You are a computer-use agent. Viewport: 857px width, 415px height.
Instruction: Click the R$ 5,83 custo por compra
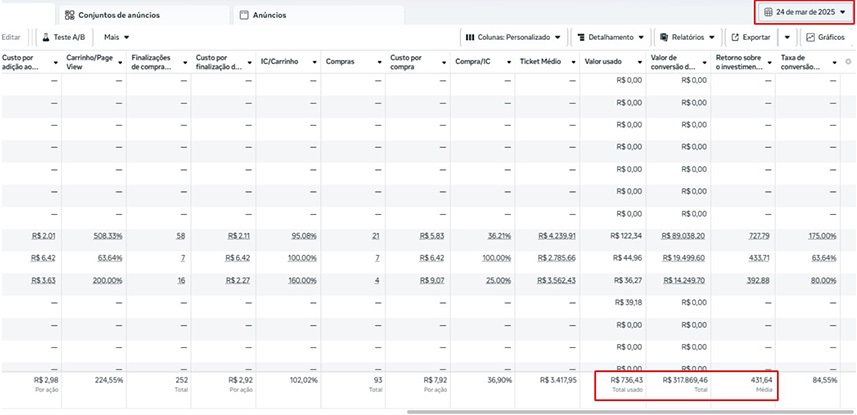coord(432,236)
